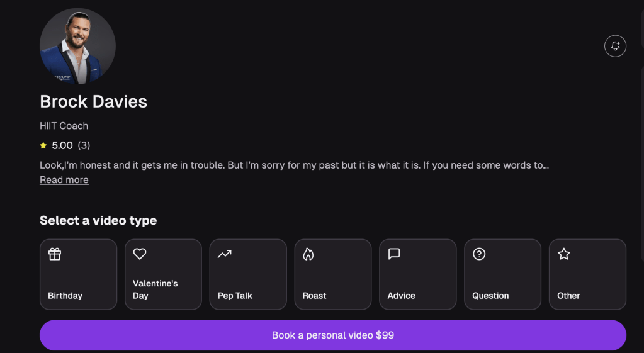
Task: Select the Roast label text
Action: [x=314, y=296]
